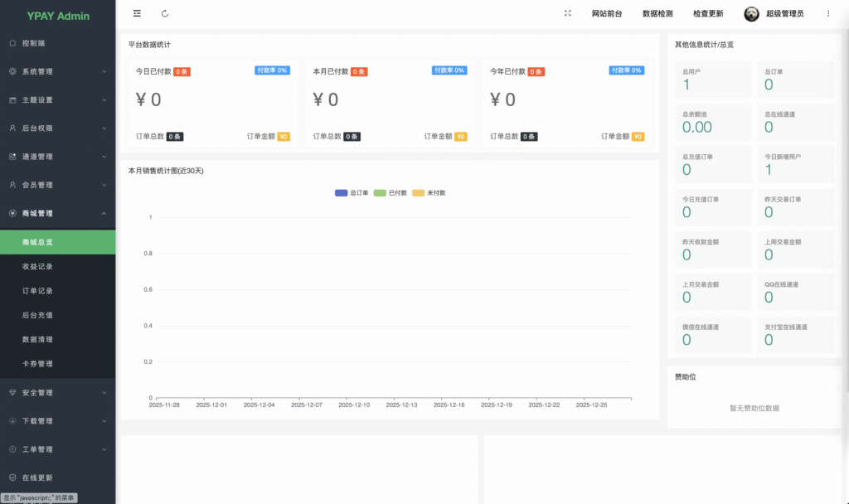The width and height of the screenshot is (849, 504).
Task: Expand the 通道管理 submenu arrow
Action: pos(104,157)
